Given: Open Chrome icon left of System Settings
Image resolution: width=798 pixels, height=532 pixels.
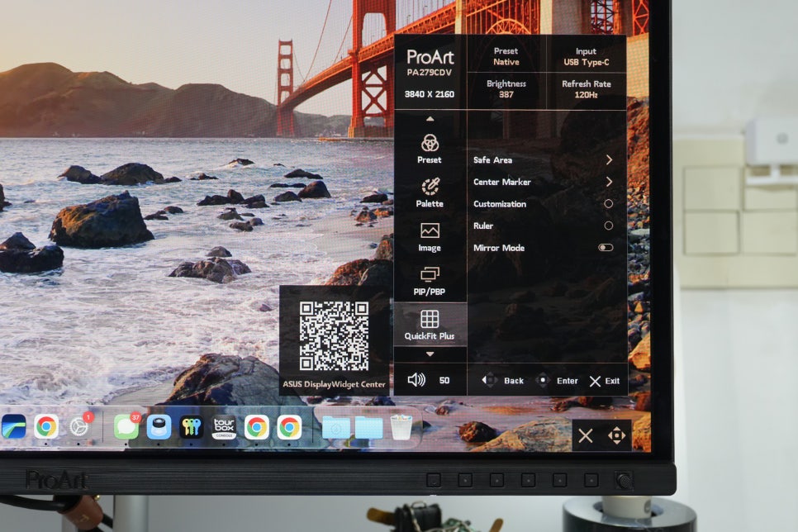Looking at the screenshot, I should pyautogui.click(x=46, y=426).
